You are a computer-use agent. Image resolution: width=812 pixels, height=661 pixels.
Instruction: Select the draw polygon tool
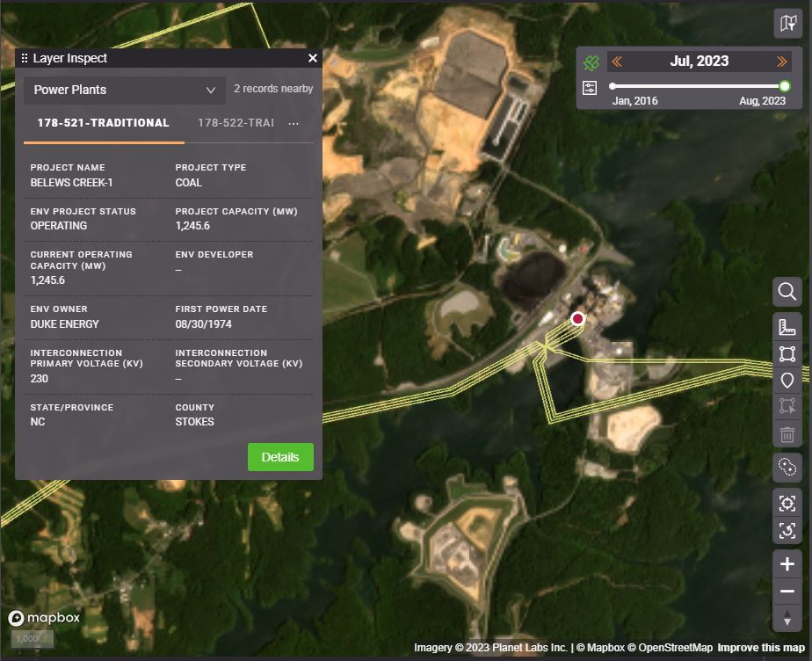787,354
